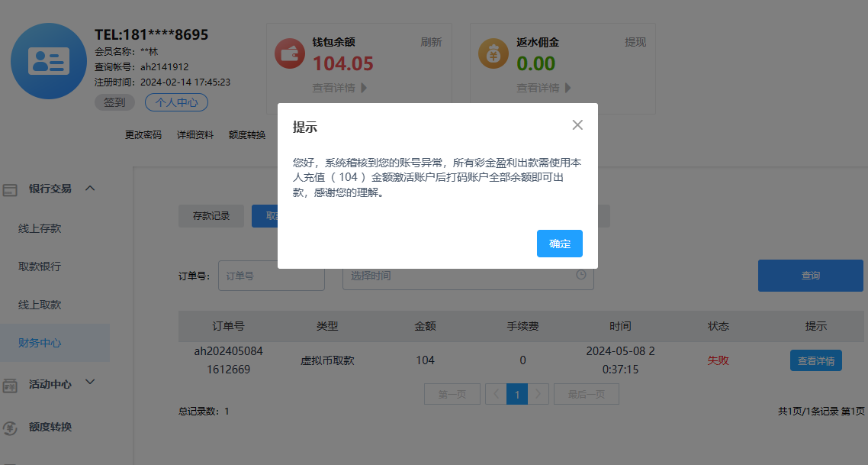Open 查看详情 under 返水佣金

[x=543, y=88]
